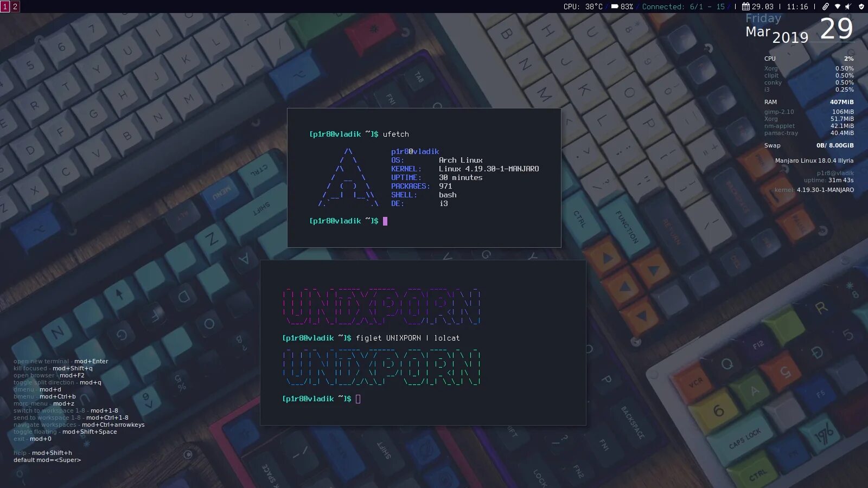Screen dimensions: 868x488
Task: Click the Arch Linux OS value
Action: (x=461, y=160)
